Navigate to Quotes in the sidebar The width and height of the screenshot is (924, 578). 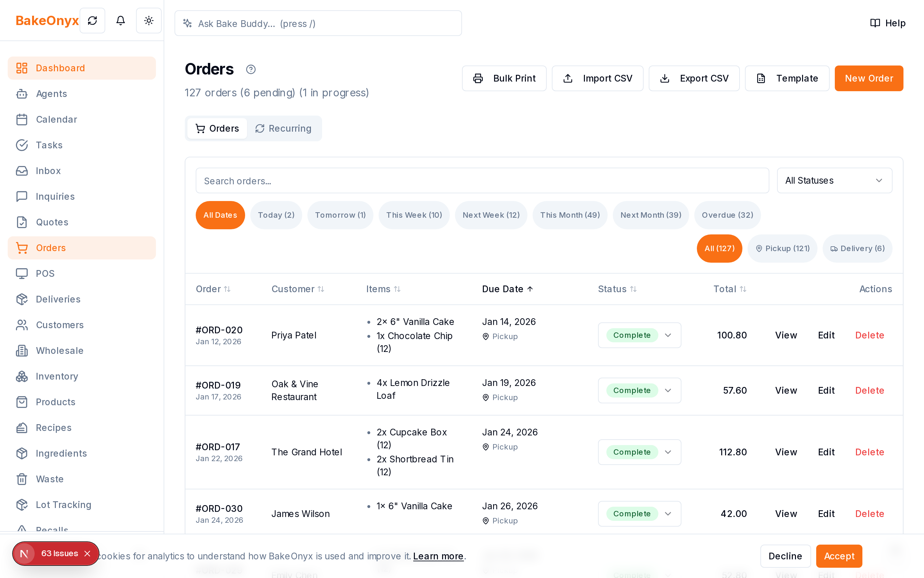(x=82, y=222)
